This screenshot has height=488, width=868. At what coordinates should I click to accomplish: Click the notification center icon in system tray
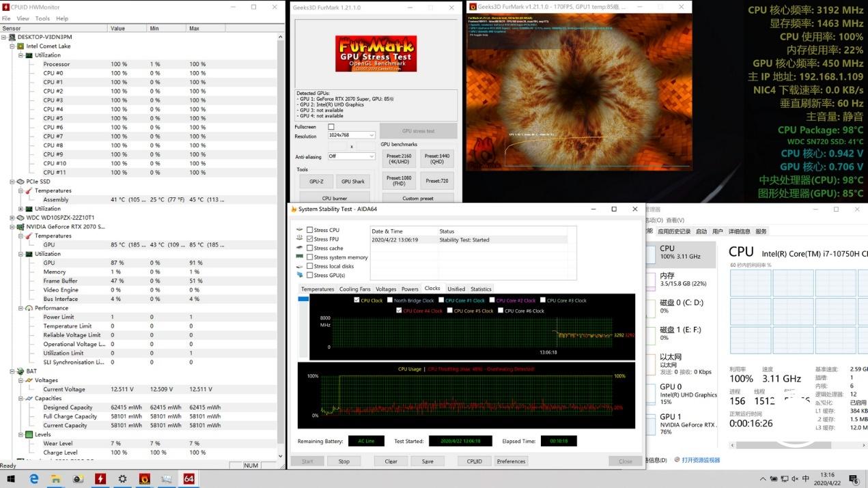pos(853,478)
